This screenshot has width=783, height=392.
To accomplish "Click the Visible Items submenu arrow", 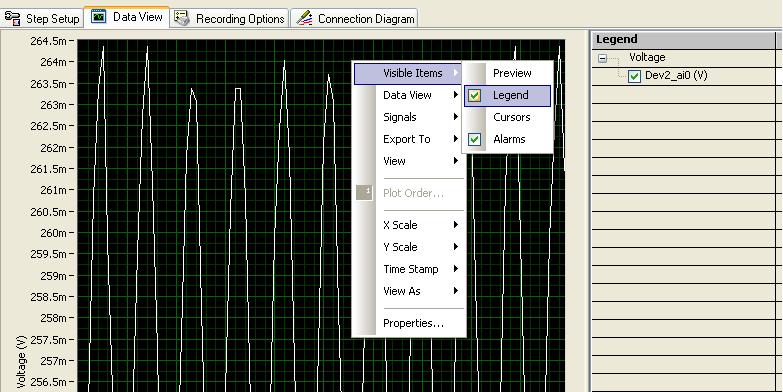I will (455, 73).
